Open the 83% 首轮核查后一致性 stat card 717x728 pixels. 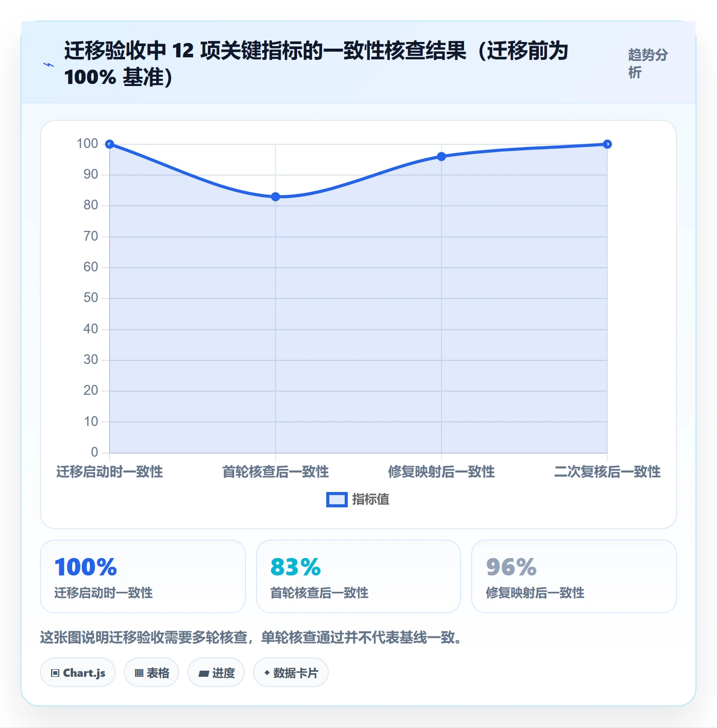pos(358,576)
